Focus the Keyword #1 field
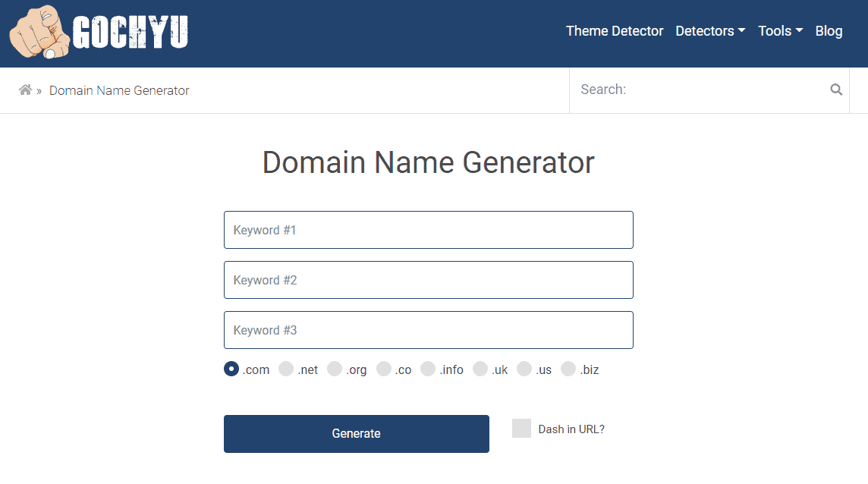868x484 pixels. point(429,230)
